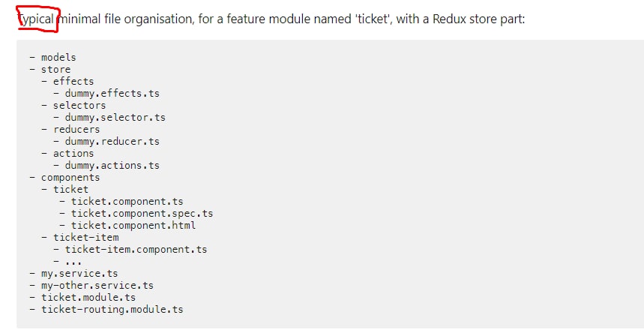Select the 'ticket-item' subfolder line
644x330 pixels.
86,238
